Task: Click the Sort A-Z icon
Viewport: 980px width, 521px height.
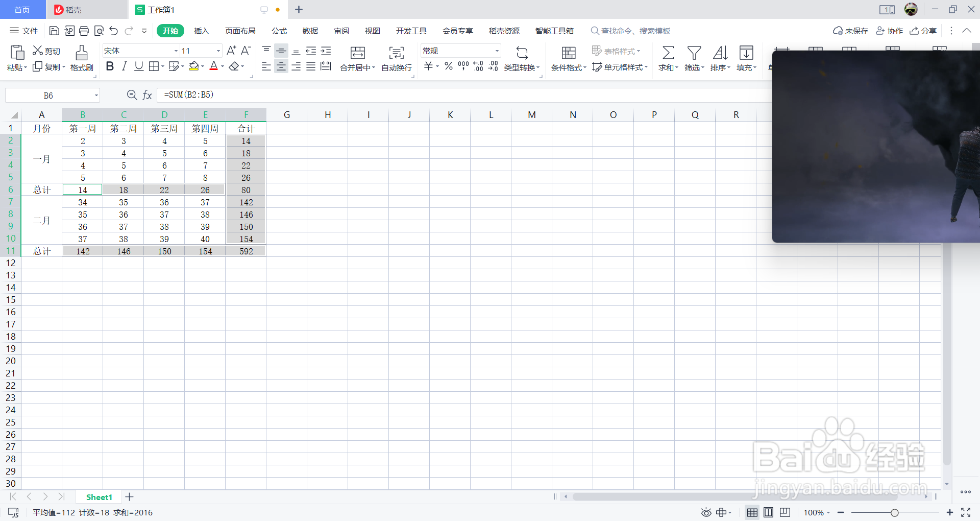Action: tap(720, 53)
